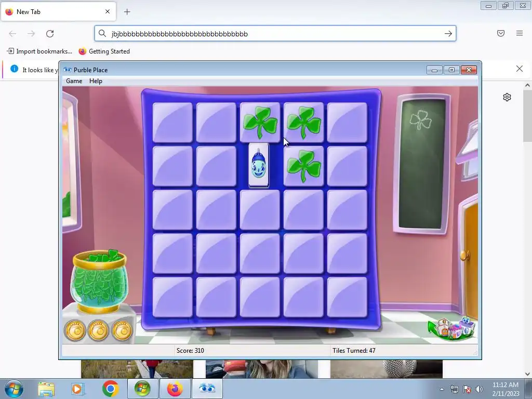Return to the Purble Place village menu

tap(451, 328)
